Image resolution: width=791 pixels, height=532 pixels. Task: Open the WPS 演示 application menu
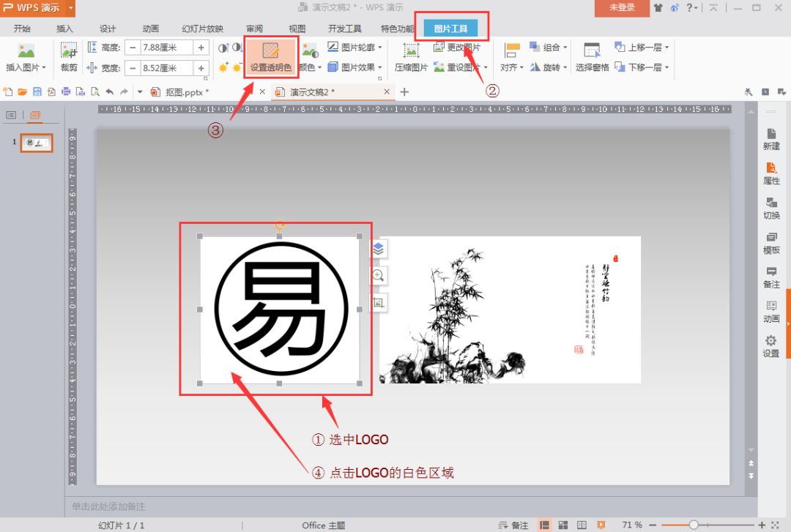(x=38, y=7)
